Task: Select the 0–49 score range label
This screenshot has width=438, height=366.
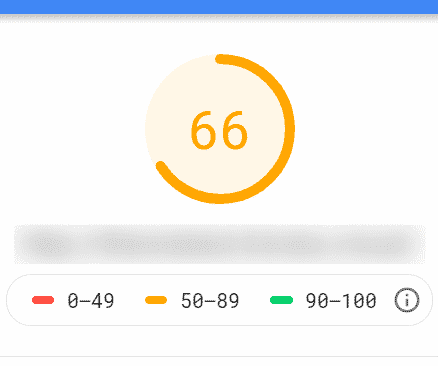Action: point(91,301)
